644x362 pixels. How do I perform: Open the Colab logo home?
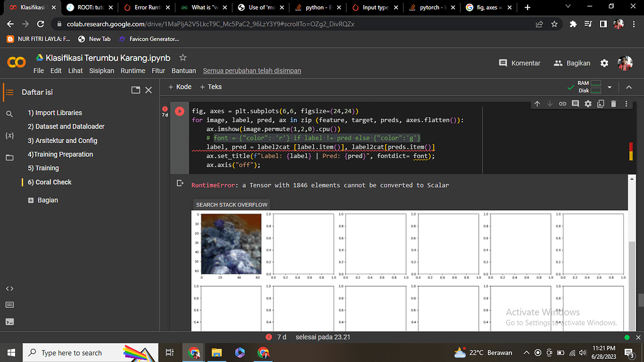(16, 62)
